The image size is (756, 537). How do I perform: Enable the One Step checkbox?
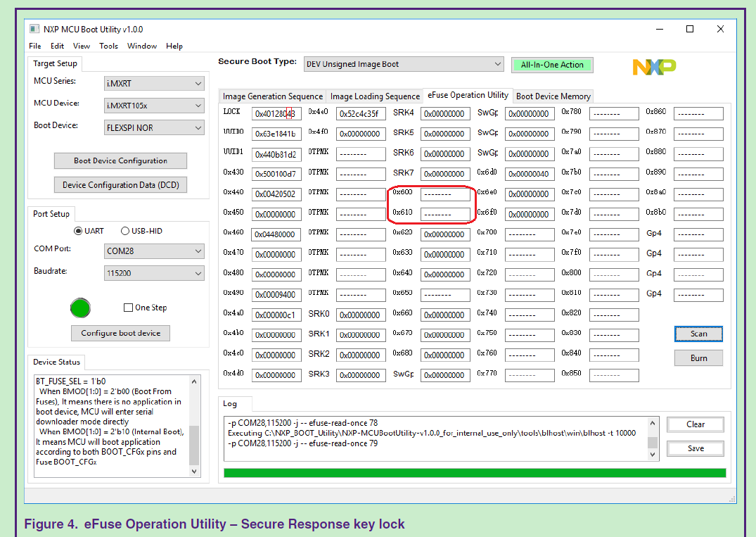(127, 308)
